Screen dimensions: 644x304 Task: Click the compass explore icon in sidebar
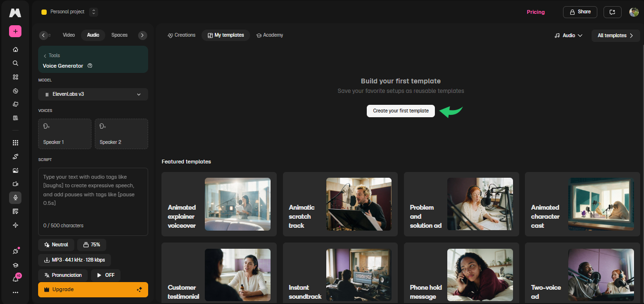(15, 91)
